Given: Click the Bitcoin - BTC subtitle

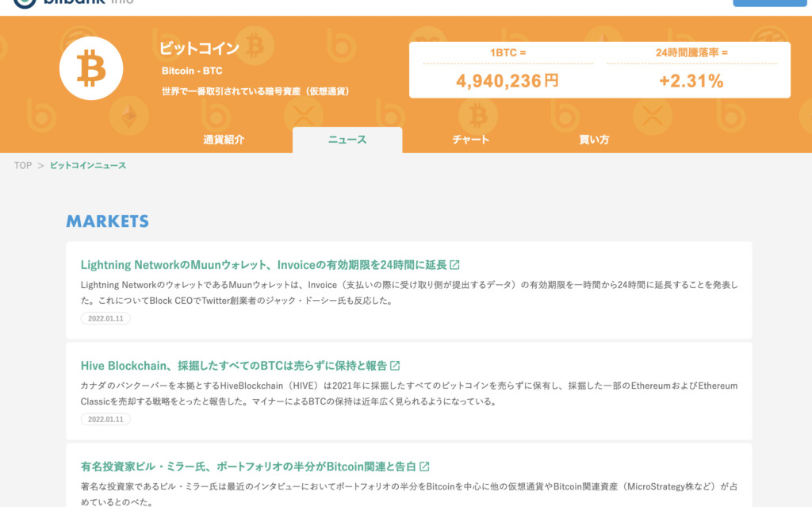Looking at the screenshot, I should [192, 71].
